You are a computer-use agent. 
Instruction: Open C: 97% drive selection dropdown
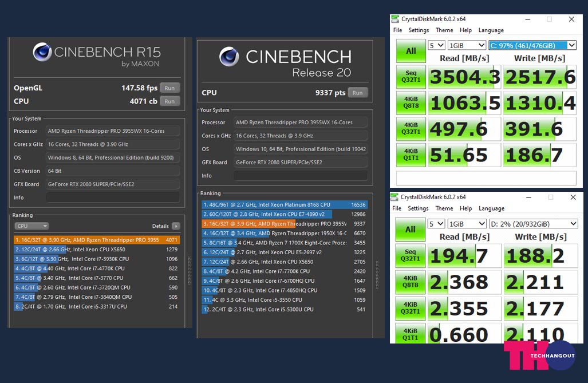(532, 45)
